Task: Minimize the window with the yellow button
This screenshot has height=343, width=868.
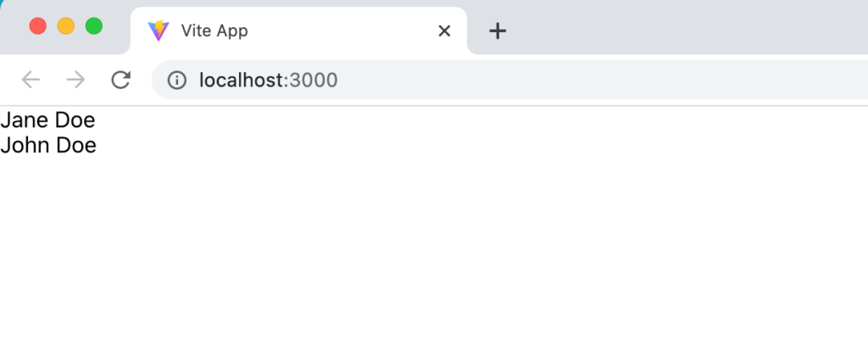Action: (x=66, y=26)
